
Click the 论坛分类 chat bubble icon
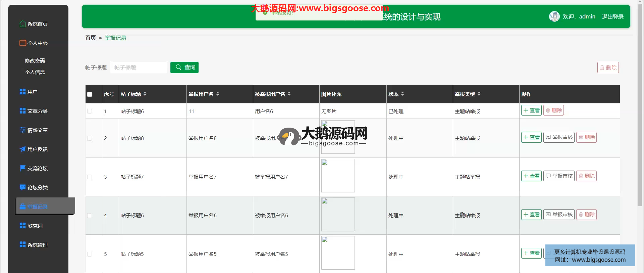(x=22, y=187)
